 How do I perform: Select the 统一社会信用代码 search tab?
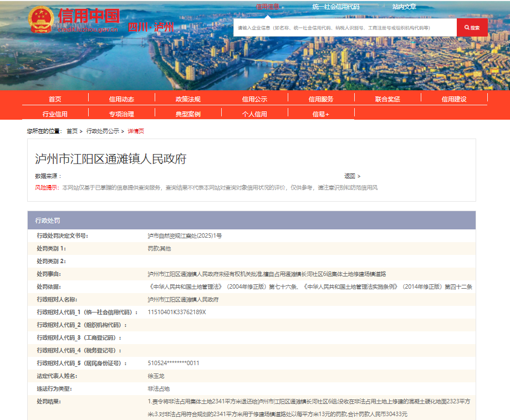(335, 7)
